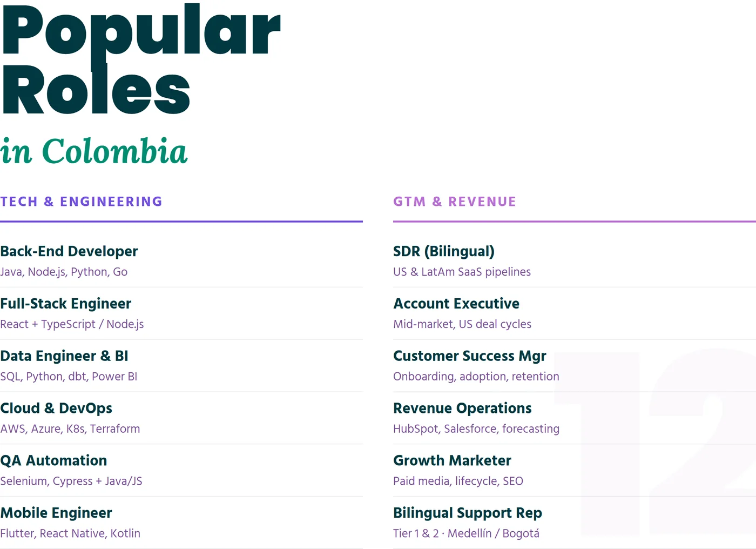Select the 'SDR (Bilingual)' role title
The height and width of the screenshot is (549, 756).
tap(444, 251)
